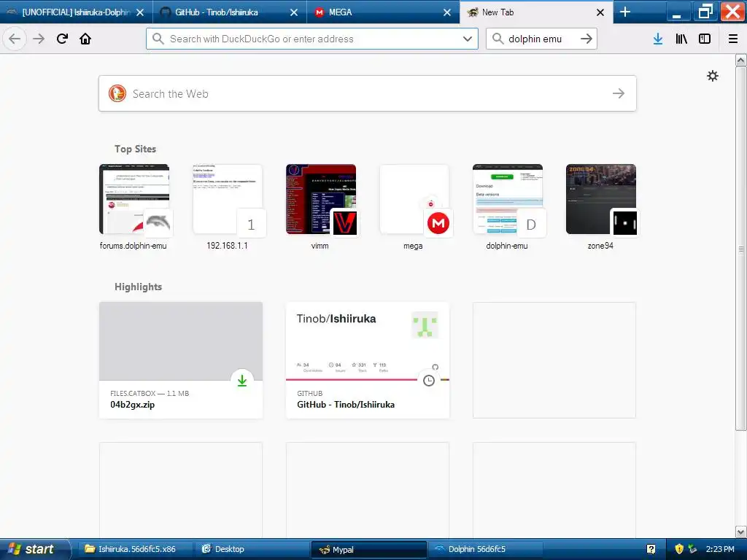Switch to Ishiiruka.56d6fc5.x86 folder in taskbar
The height and width of the screenshot is (560, 747).
tap(134, 549)
